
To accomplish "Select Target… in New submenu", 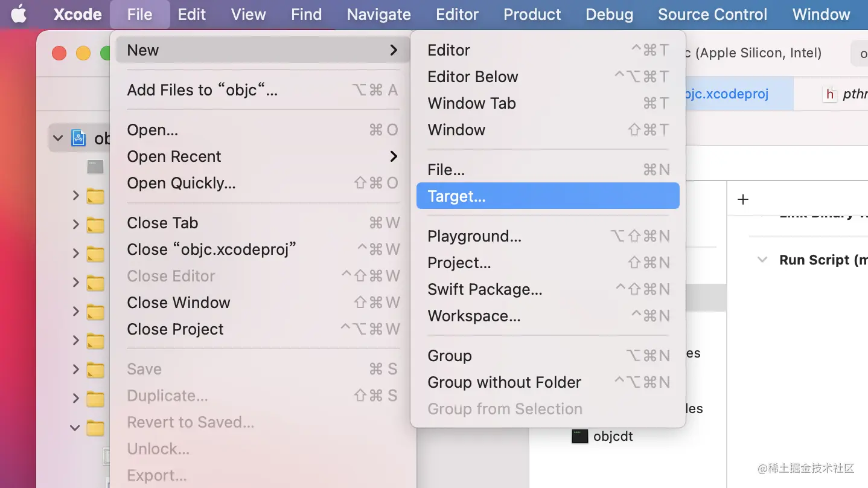I will (x=548, y=196).
